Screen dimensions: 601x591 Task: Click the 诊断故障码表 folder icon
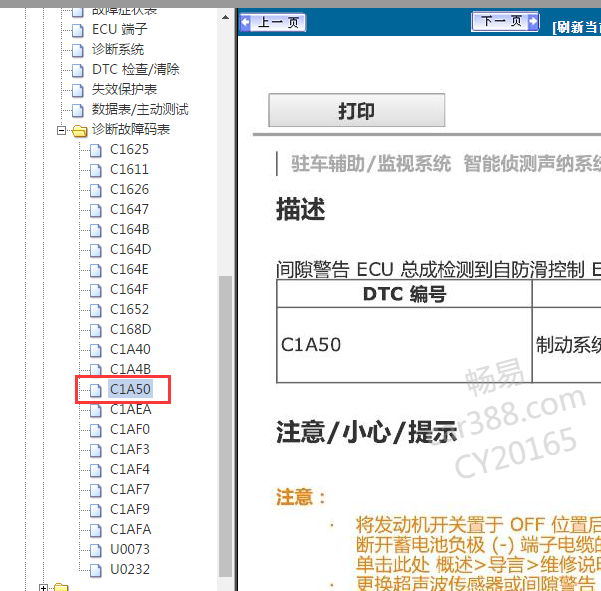(80, 131)
